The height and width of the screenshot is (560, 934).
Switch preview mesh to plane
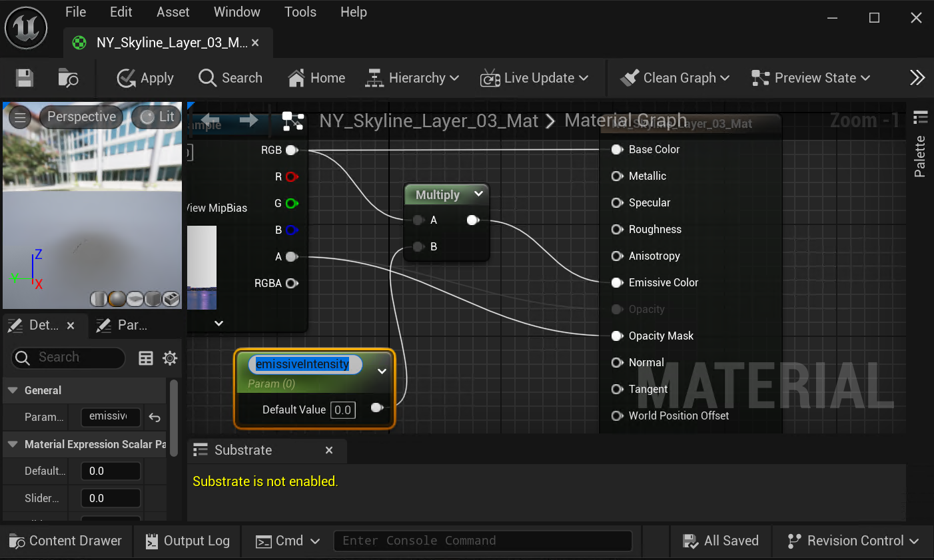tap(135, 299)
